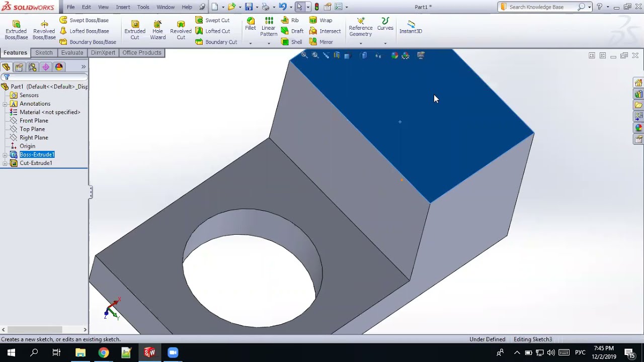This screenshot has height=362, width=644.
Task: Expand the Cut-Extrude1 feature node
Action: (x=5, y=163)
